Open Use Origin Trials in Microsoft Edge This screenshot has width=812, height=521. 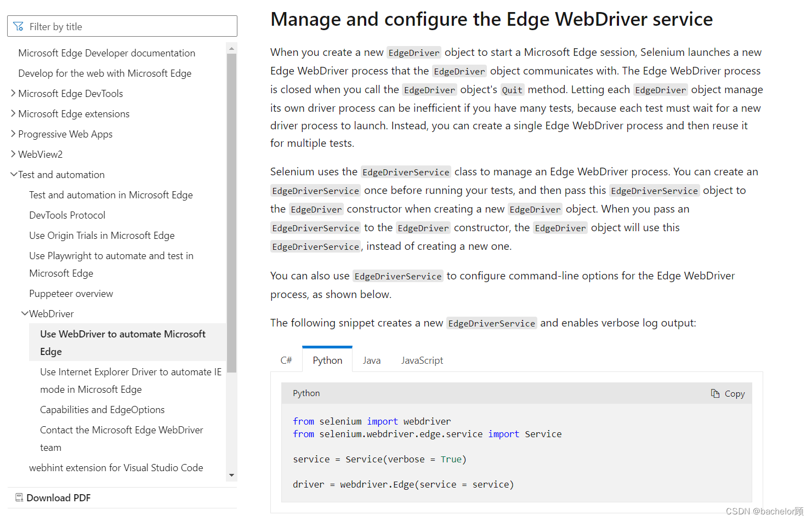pyautogui.click(x=102, y=235)
